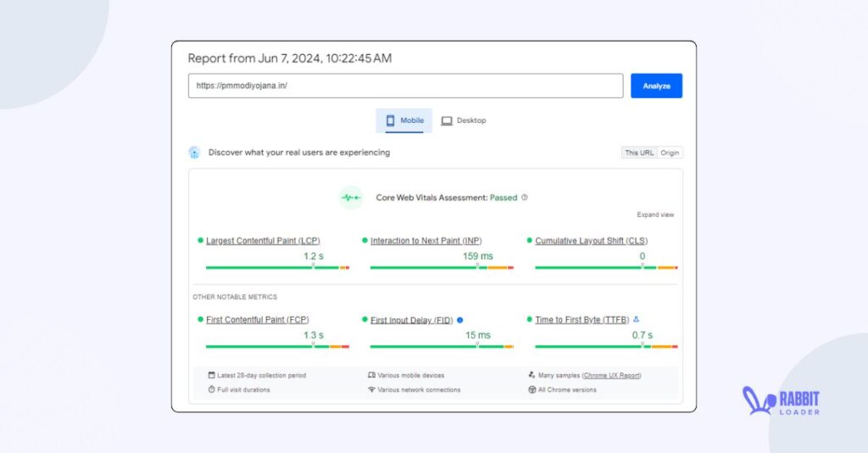868x453 pixels.
Task: Click the report date heading text
Action: (290, 58)
